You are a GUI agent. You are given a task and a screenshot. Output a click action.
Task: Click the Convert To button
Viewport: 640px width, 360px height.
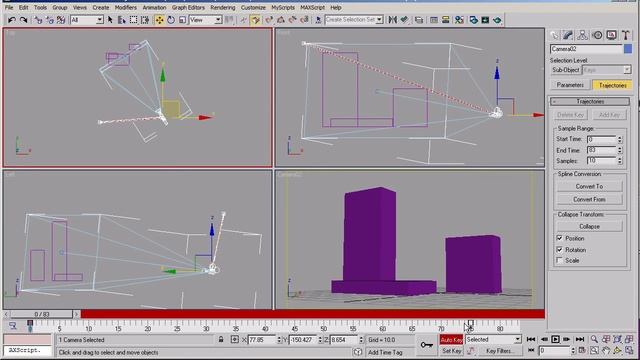point(589,186)
